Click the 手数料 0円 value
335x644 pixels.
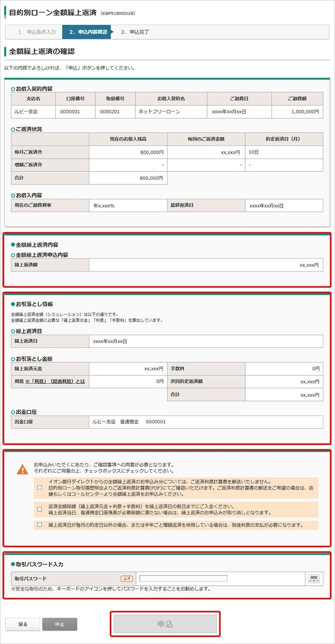pyautogui.click(x=284, y=368)
